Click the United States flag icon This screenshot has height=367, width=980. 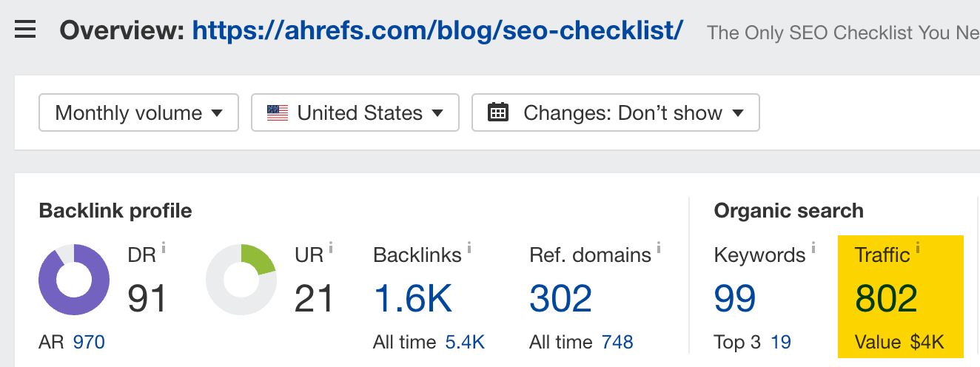coord(278,112)
